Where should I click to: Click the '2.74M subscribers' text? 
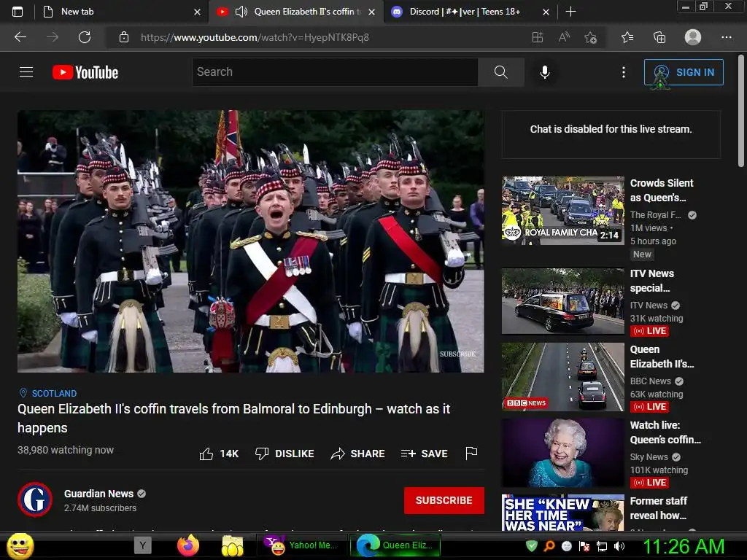(x=100, y=508)
